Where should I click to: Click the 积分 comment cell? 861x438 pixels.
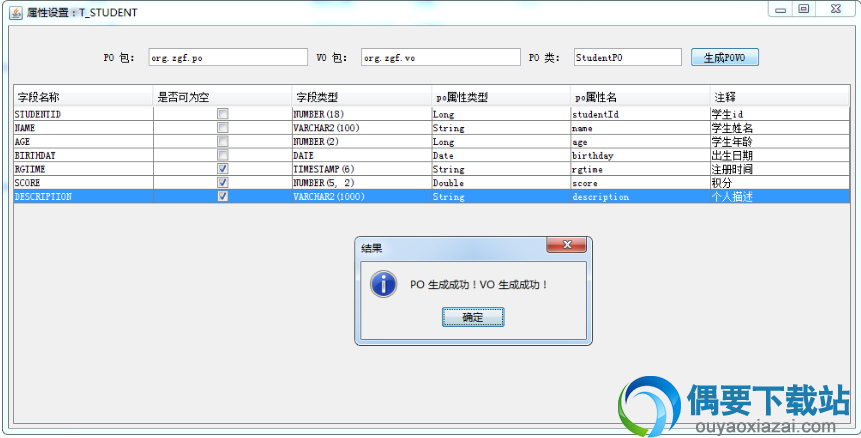[x=780, y=183]
